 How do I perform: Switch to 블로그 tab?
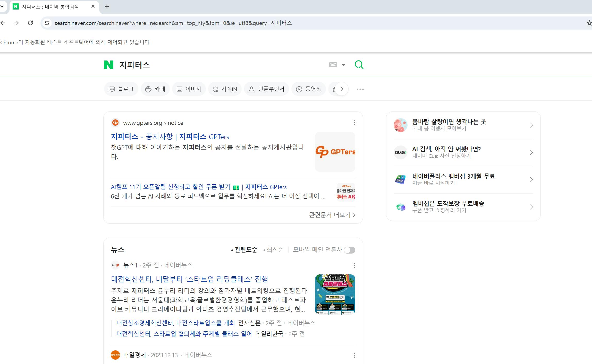[x=121, y=89]
